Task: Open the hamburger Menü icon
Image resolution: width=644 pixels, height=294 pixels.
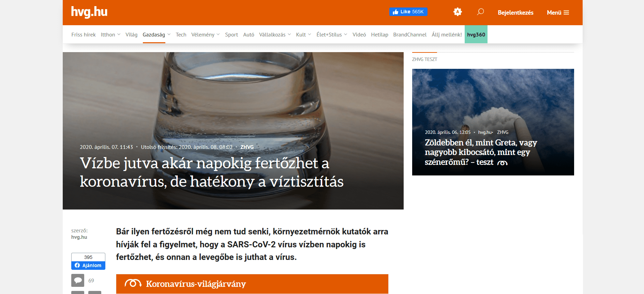Action: coord(566,13)
